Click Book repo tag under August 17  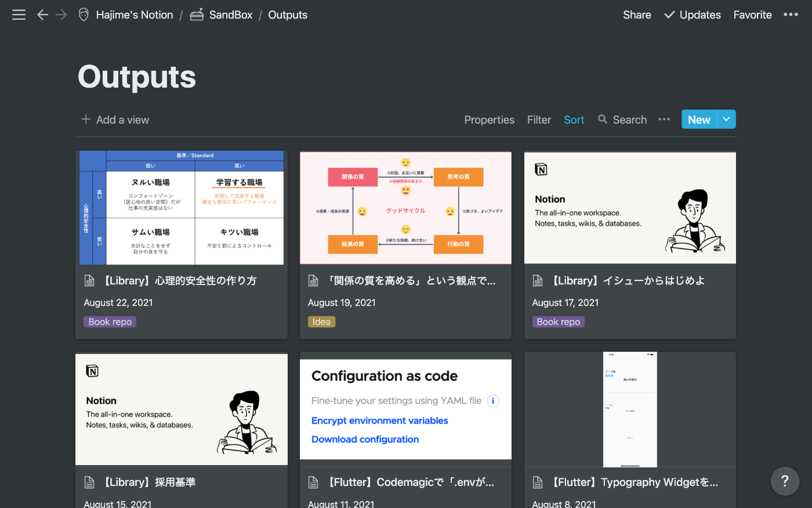559,322
